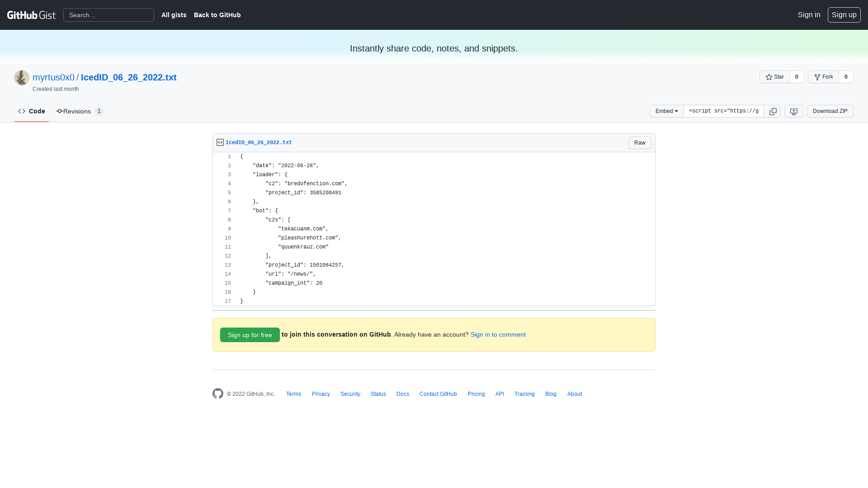
Task: Open the myrtus0x0 profile link
Action: (53, 77)
